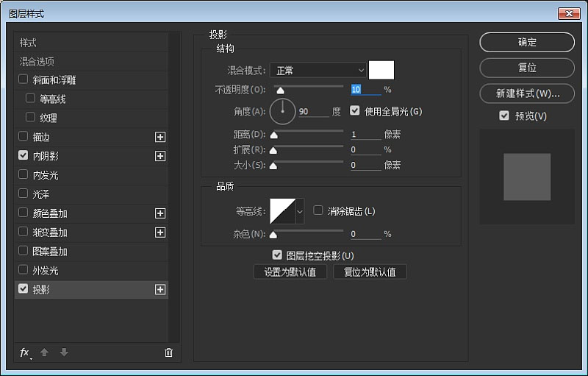Select the 内阴影 effect label

pos(46,156)
